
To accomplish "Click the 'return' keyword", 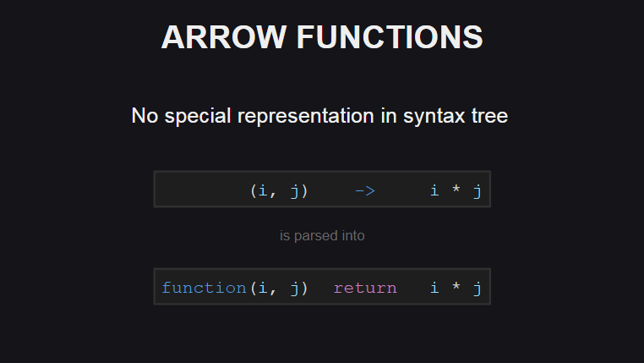I will pyautogui.click(x=365, y=288).
